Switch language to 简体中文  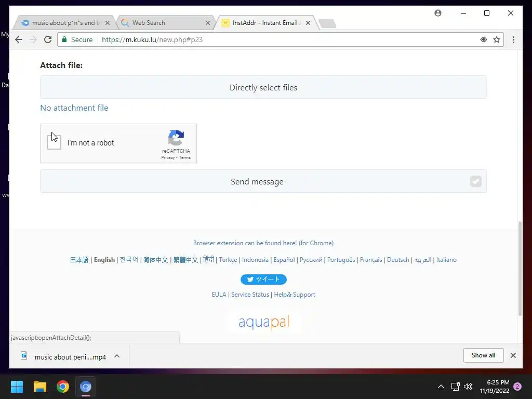coord(155,260)
